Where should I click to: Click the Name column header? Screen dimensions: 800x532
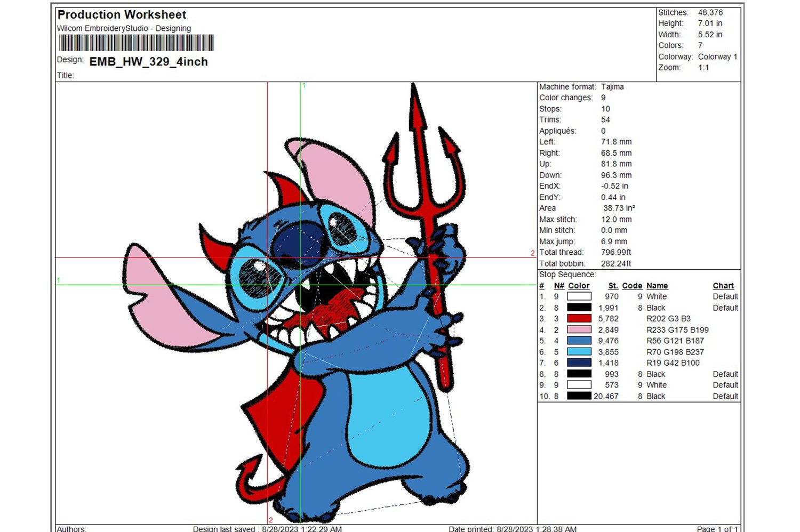[x=657, y=286]
